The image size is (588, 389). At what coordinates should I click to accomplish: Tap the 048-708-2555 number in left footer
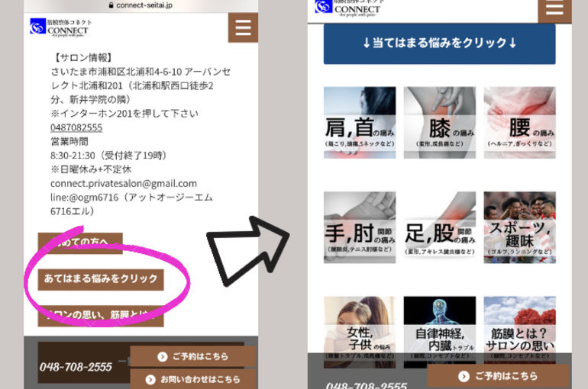76,367
